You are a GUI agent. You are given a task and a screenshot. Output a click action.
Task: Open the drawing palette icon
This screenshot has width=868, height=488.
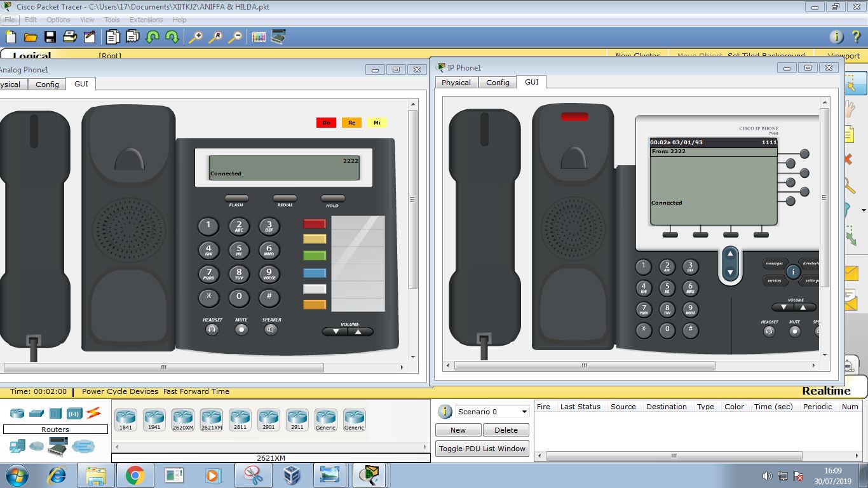coord(259,37)
